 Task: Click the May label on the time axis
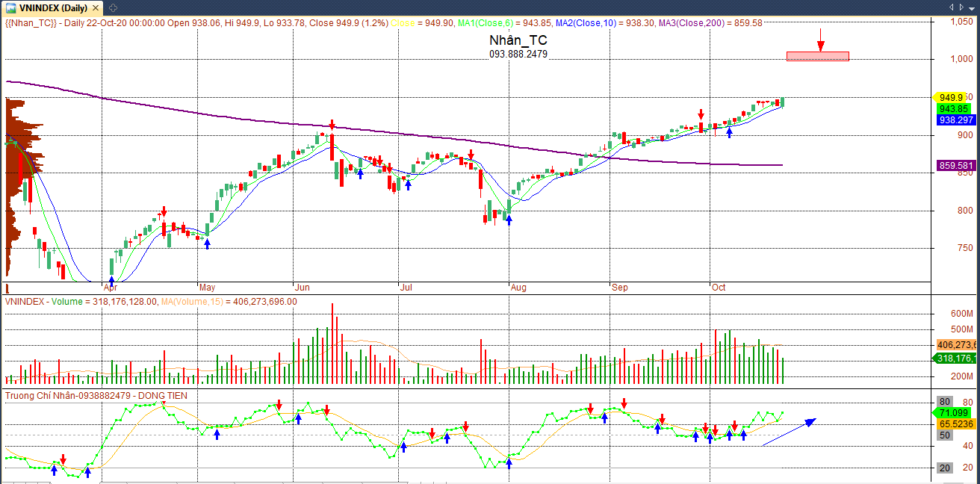click(x=208, y=288)
